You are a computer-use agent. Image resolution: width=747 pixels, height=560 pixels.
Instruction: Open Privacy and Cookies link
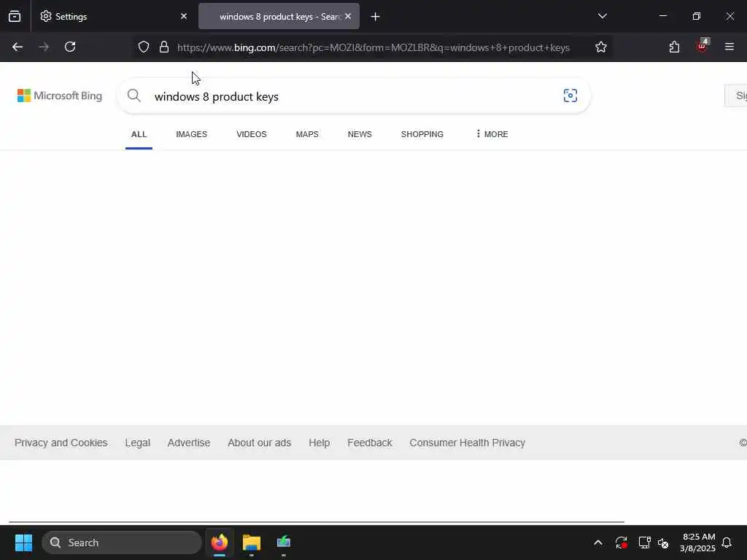click(61, 443)
